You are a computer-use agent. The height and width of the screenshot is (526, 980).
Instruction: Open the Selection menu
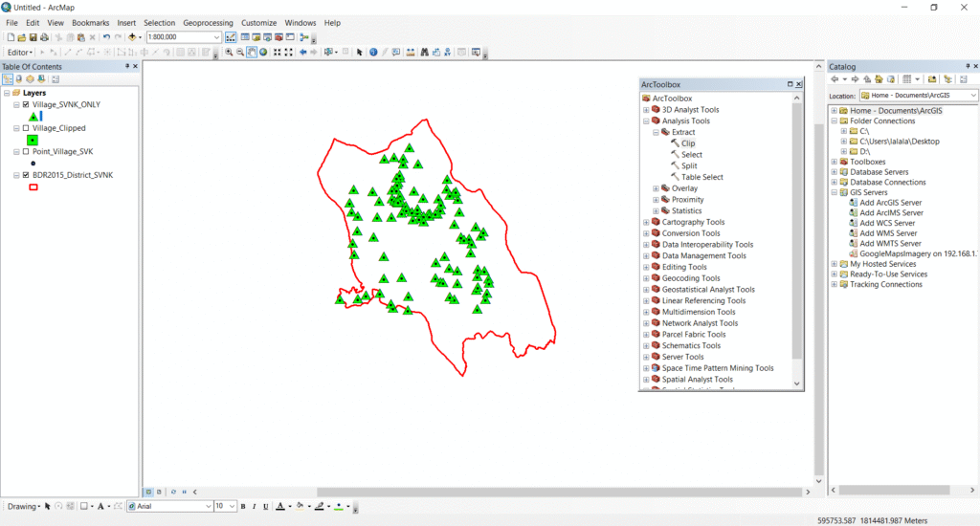[160, 23]
